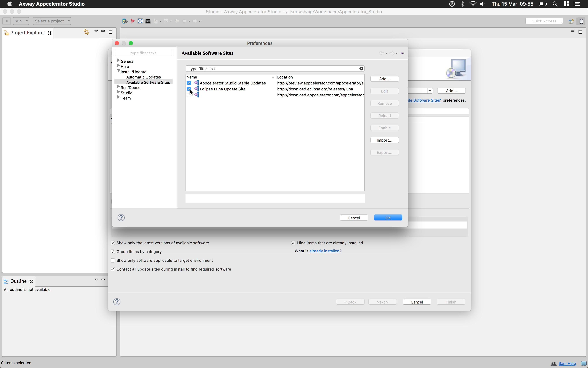This screenshot has width=588, height=368.
Task: Cancel the Preferences dialog
Action: tap(353, 218)
